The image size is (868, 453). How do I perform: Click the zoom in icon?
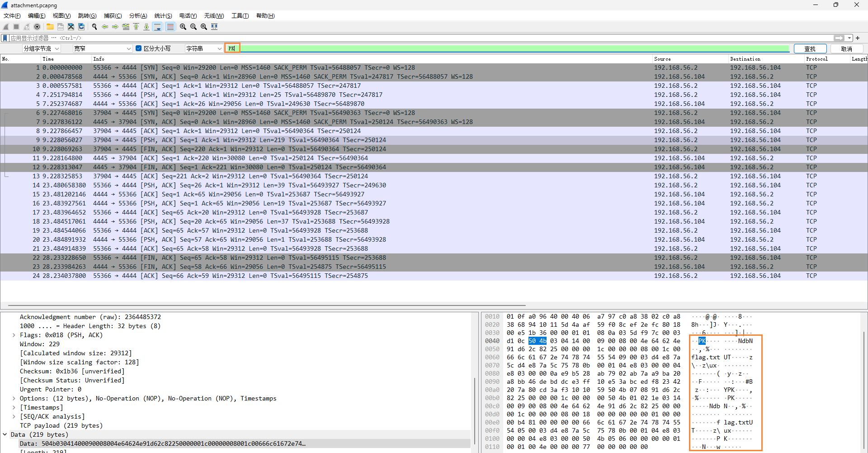point(183,27)
